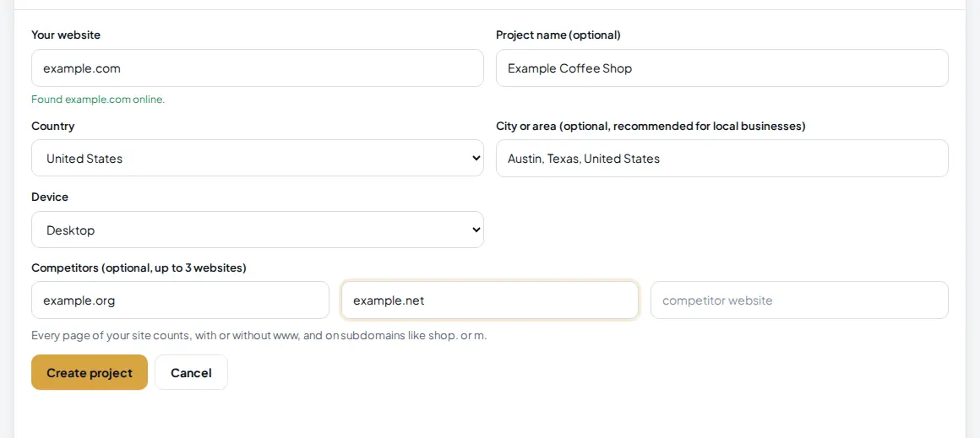Image resolution: width=980 pixels, height=438 pixels.
Task: Cancel the project creation
Action: 191,372
